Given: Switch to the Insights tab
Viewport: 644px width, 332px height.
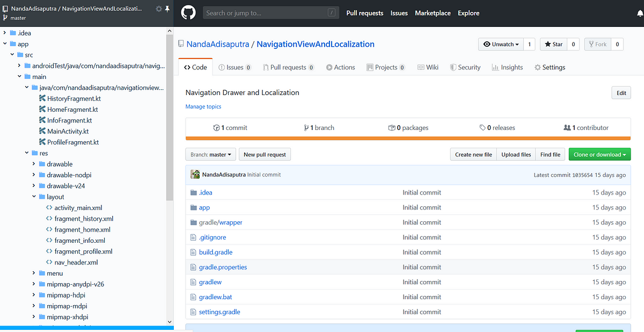Looking at the screenshot, I should tap(507, 67).
